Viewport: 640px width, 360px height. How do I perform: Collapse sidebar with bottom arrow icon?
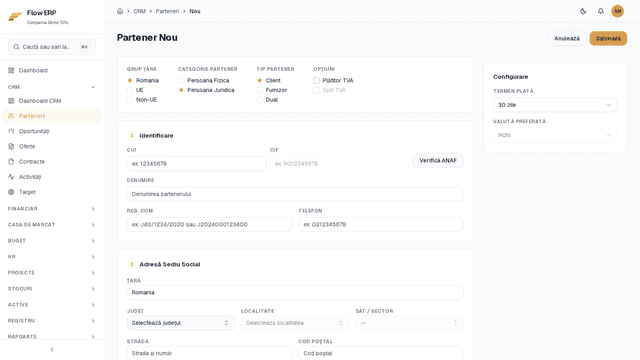[x=52, y=349]
